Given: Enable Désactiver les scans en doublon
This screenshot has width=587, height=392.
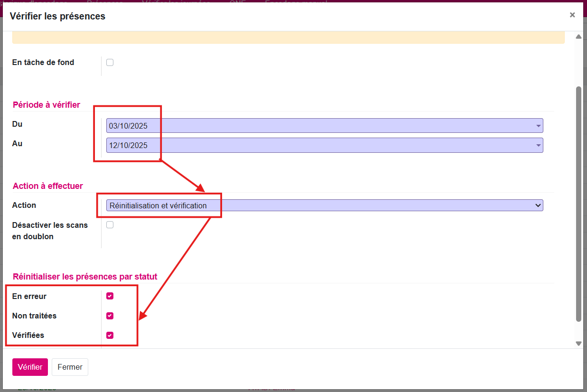Looking at the screenshot, I should coord(110,224).
